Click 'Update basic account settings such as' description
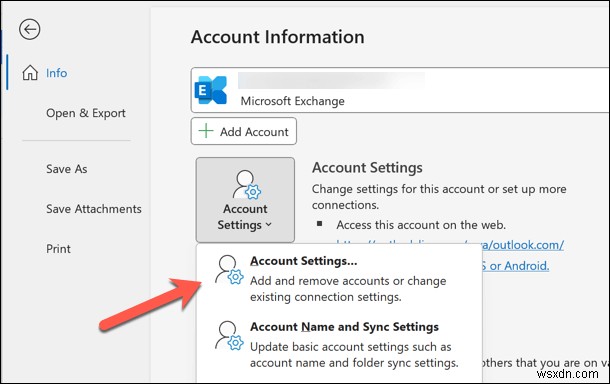The height and width of the screenshot is (384, 610). pos(354,354)
